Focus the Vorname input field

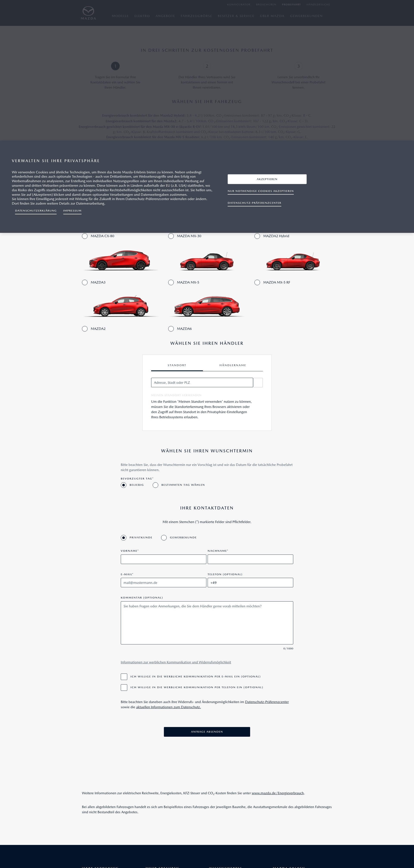(163, 559)
